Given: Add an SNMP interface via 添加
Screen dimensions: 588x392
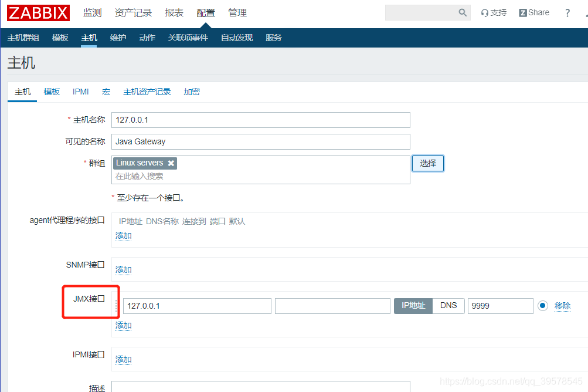Looking at the screenshot, I should pyautogui.click(x=123, y=269).
